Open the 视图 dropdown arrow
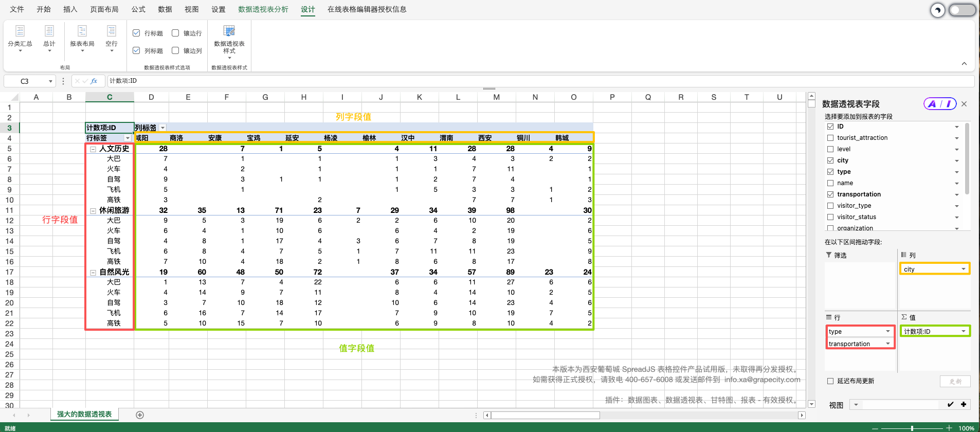Viewport: 980px width, 432px height. [x=856, y=405]
